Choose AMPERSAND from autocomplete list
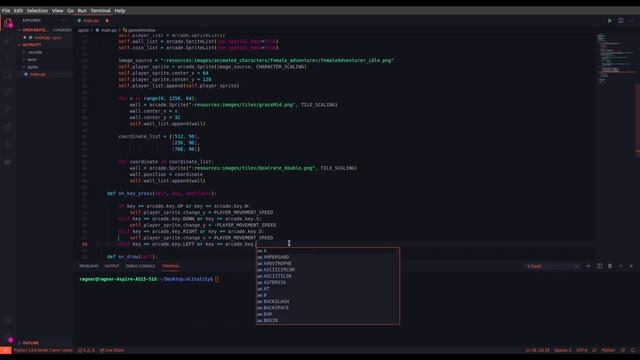Screen dimensions: 640x360 coord(327,257)
